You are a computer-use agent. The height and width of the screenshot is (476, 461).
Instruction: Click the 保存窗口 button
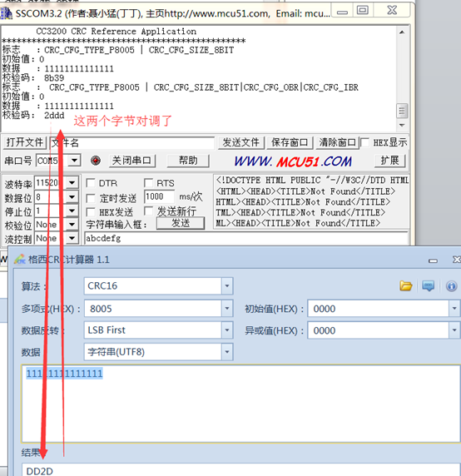point(290,142)
